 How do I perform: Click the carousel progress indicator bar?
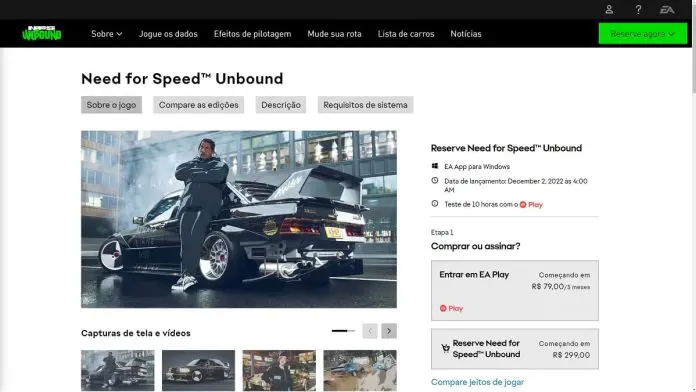tap(343, 331)
